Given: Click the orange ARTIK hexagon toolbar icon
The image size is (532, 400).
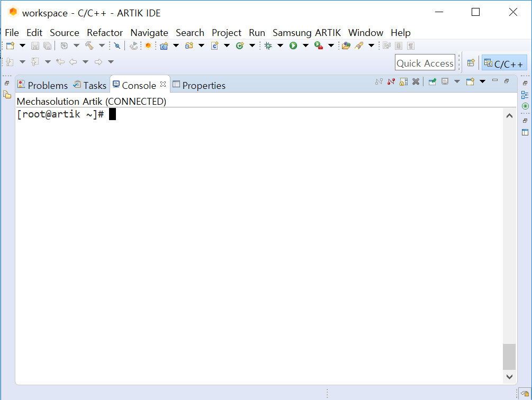Looking at the screenshot, I should (148, 46).
